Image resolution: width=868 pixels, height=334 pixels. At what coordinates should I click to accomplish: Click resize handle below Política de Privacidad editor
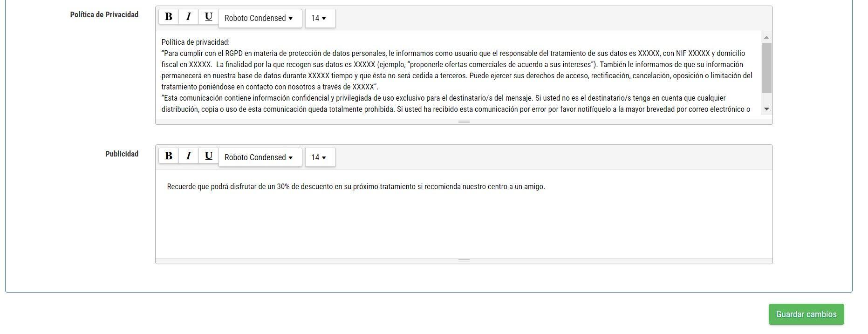tap(464, 122)
